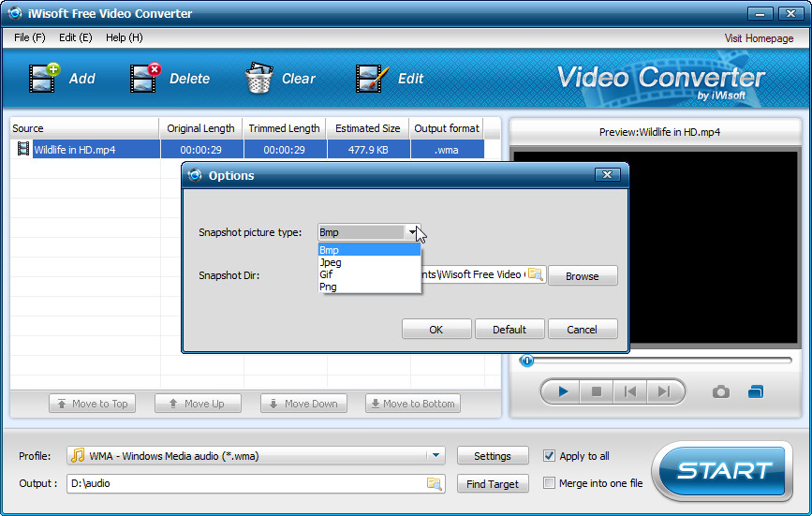Click film icon next to Wildlife in HD.mp4
Screen dimensions: 812x516
pyautogui.click(x=22, y=149)
